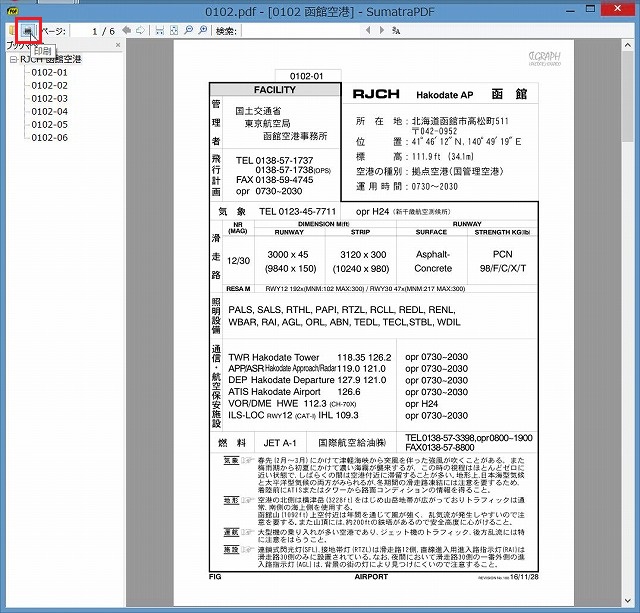This screenshot has height=613, width=640.
Task: Click the VOR/DME HWE 112.3 line
Action: [x=292, y=404]
